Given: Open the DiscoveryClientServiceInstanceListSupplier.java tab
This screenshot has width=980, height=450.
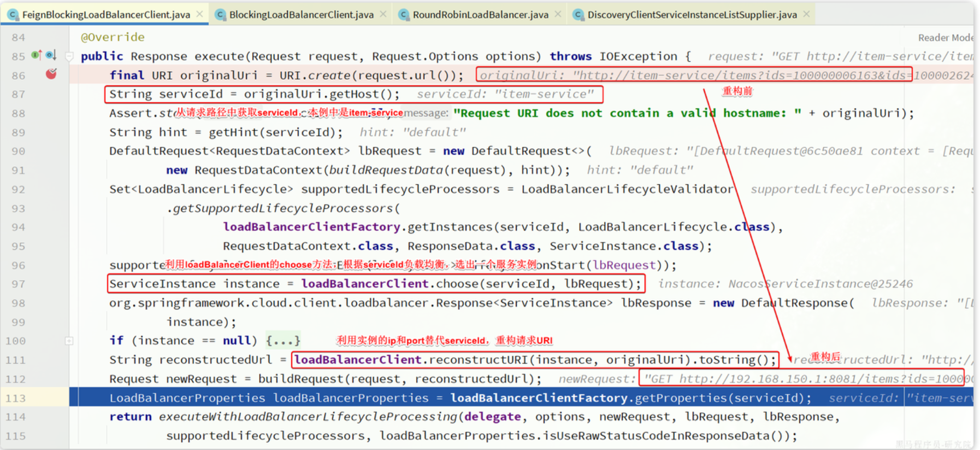Looking at the screenshot, I should point(692,15).
